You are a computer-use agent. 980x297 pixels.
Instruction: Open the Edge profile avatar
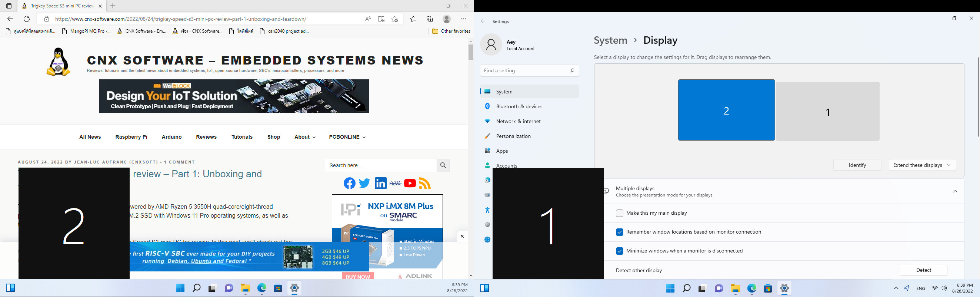click(x=447, y=19)
